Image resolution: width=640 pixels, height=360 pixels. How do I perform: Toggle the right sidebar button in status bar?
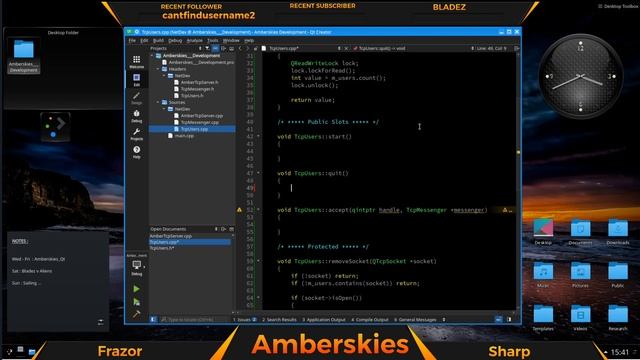[x=509, y=320]
